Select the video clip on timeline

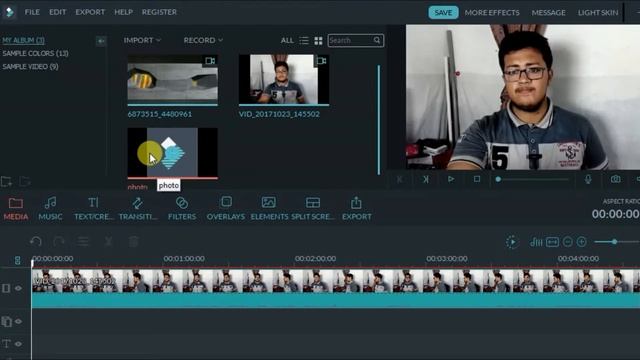pos(336,288)
